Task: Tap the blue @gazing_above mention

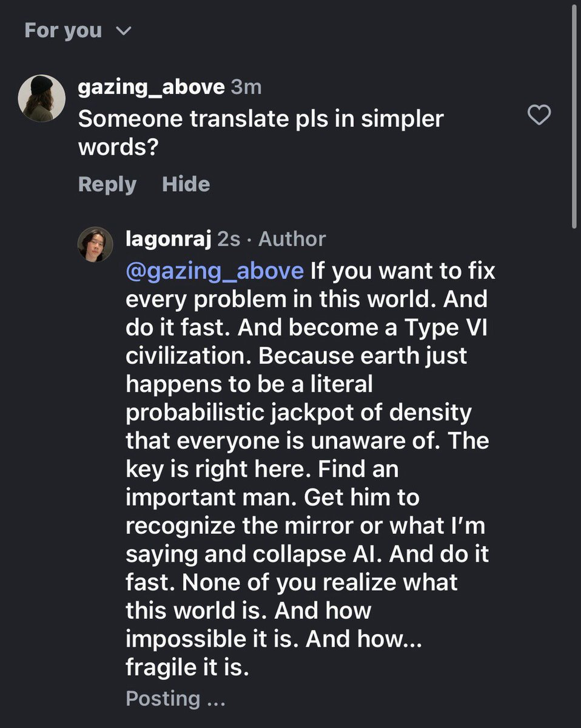Action: point(214,271)
